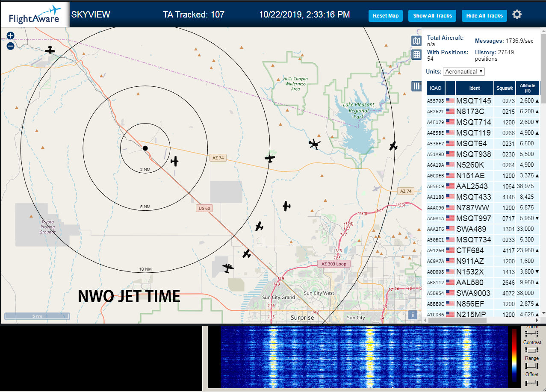Click the vertical scrollbar thumb of the aircraft table
Image resolution: width=546 pixels, height=392 pixels.
(543, 69)
